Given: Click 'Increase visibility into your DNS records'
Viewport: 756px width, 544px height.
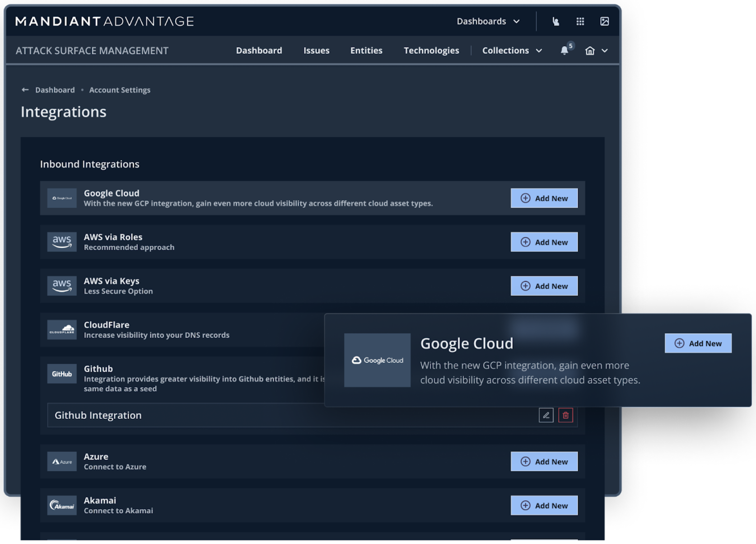Looking at the screenshot, I should click(x=157, y=335).
